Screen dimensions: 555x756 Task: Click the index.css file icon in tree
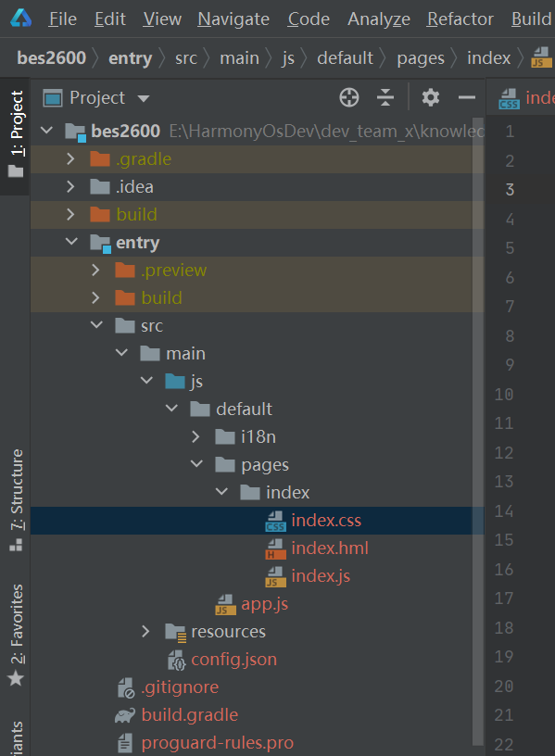point(275,522)
